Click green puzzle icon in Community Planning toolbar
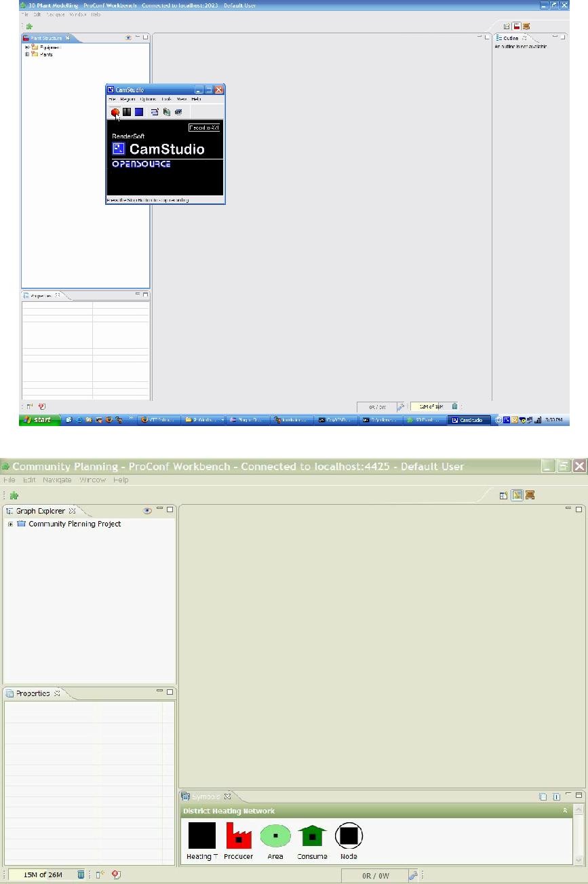The image size is (588, 884). click(14, 496)
